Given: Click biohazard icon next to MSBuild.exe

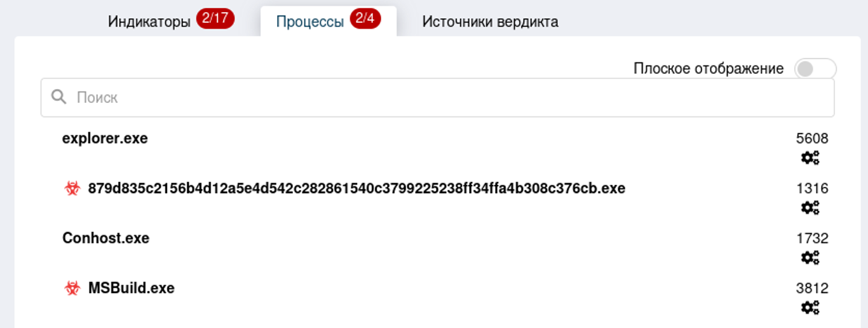Looking at the screenshot, I should click(x=72, y=289).
